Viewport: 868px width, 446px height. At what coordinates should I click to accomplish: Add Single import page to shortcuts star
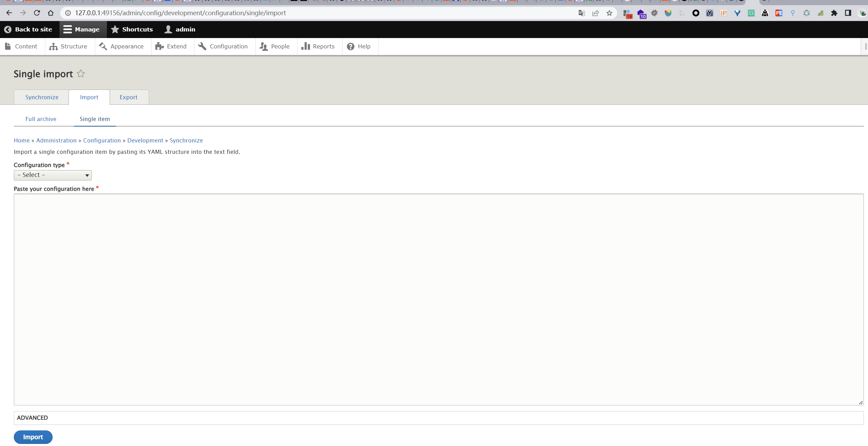tap(81, 74)
